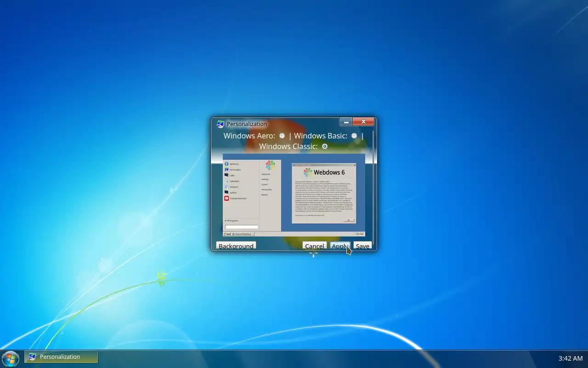This screenshot has height=368, width=588.
Task: Click the Personalization window vertical scrollbar
Action: (373, 188)
